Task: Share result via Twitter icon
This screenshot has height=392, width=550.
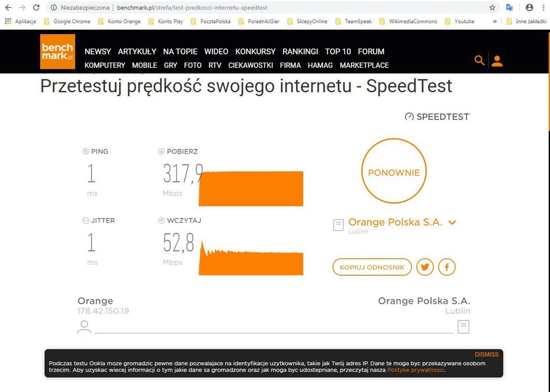Action: [425, 267]
